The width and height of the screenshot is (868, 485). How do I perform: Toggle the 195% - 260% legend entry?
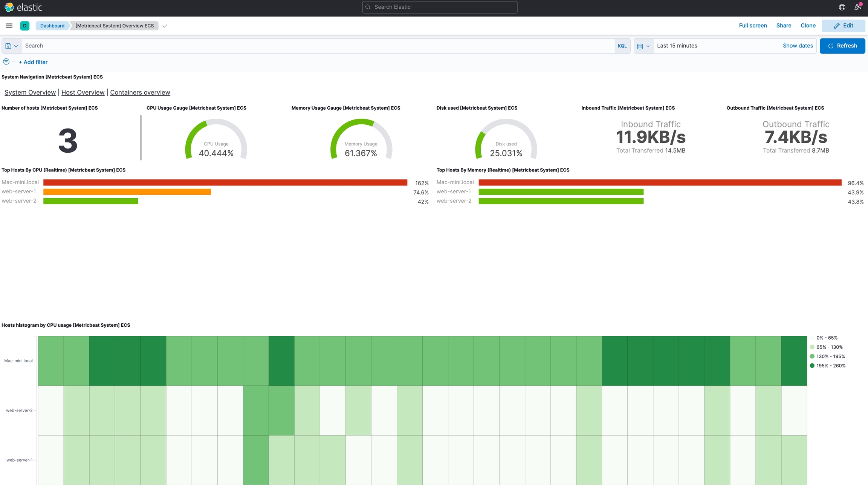tap(828, 366)
